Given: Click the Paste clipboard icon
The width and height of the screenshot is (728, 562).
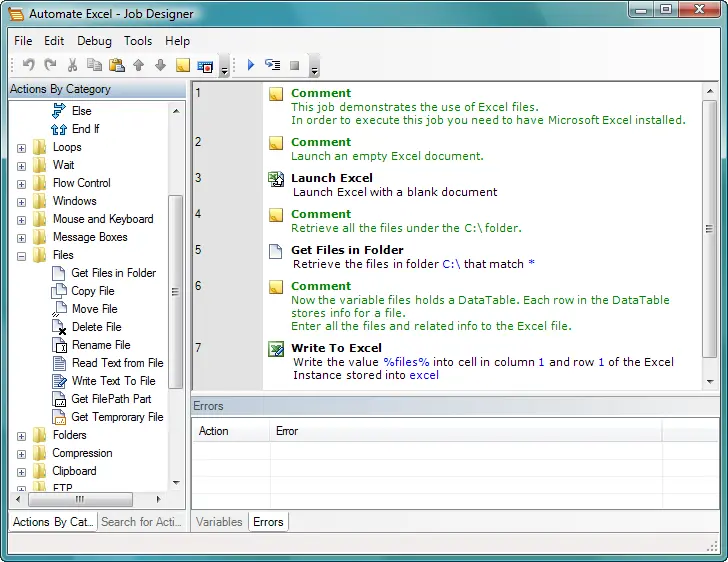Looking at the screenshot, I should coord(117,65).
